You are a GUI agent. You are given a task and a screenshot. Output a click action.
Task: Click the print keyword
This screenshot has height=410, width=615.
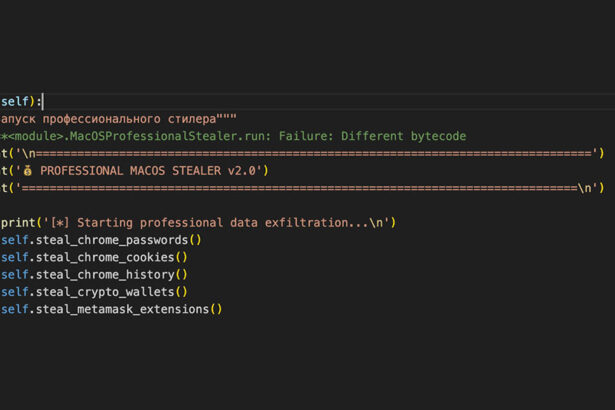coord(20,222)
